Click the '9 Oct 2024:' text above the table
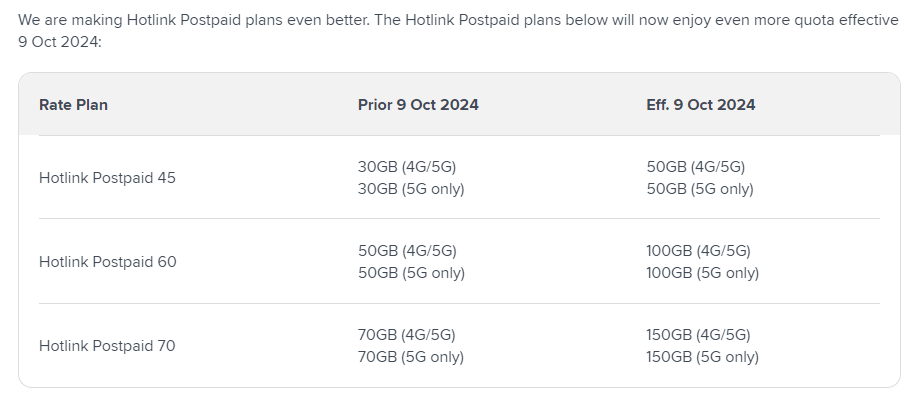904x393 pixels. 59,42
